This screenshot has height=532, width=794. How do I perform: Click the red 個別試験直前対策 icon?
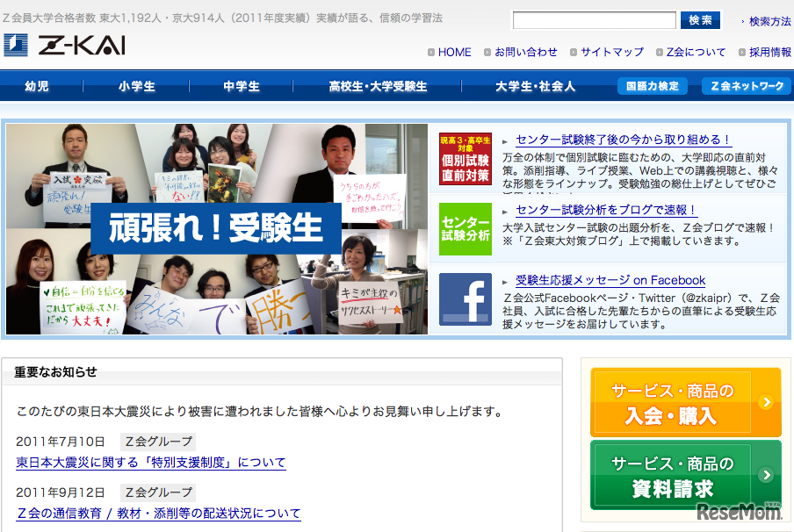(x=465, y=159)
